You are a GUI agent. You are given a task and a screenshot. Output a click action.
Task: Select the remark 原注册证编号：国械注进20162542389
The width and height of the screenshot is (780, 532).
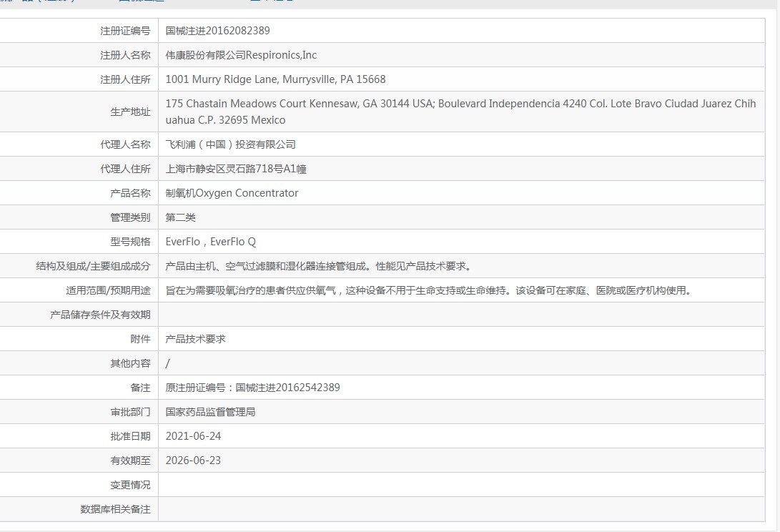pyautogui.click(x=252, y=388)
